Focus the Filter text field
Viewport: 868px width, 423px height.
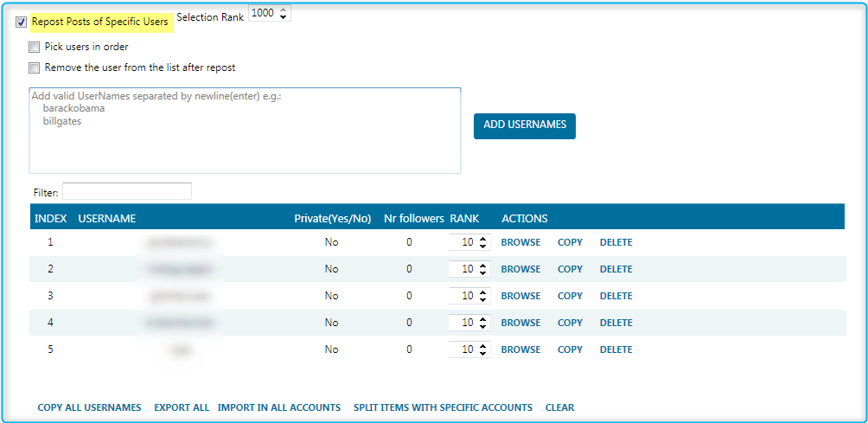click(x=126, y=191)
